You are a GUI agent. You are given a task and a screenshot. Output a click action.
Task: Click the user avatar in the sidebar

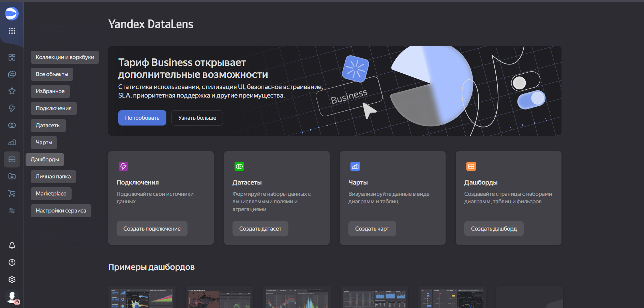12,297
